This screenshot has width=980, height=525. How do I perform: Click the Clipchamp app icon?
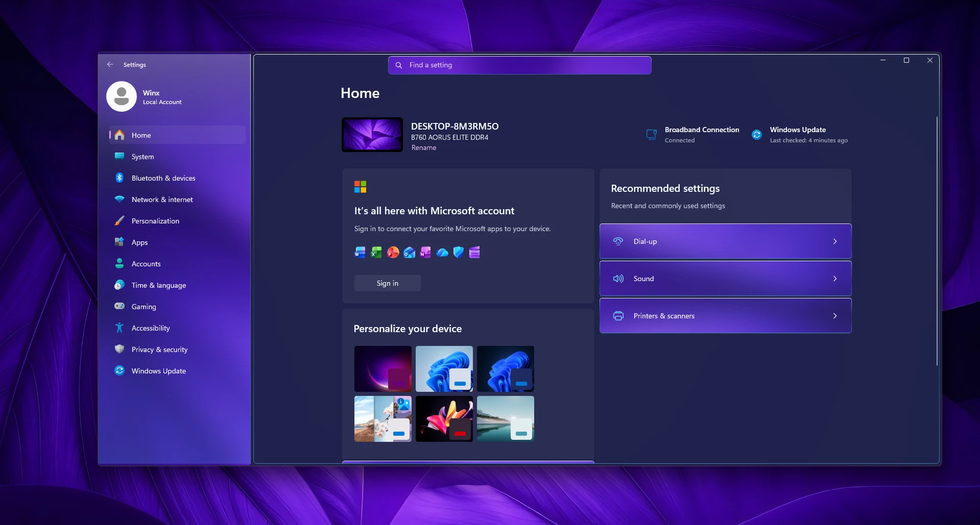pyautogui.click(x=474, y=252)
